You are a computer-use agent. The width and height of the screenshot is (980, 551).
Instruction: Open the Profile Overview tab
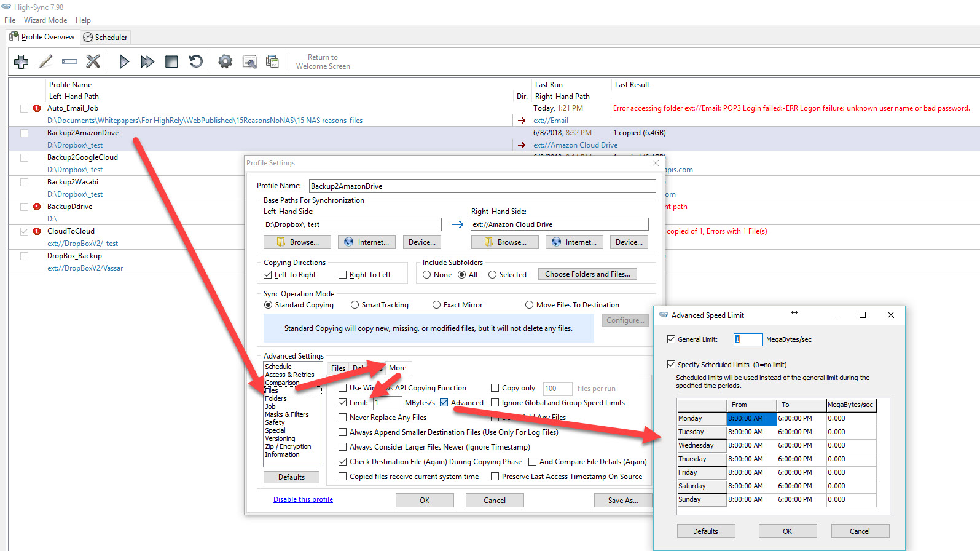(42, 37)
